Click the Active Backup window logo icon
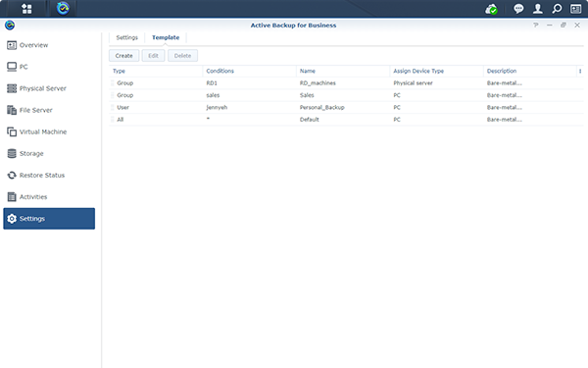 (10, 26)
